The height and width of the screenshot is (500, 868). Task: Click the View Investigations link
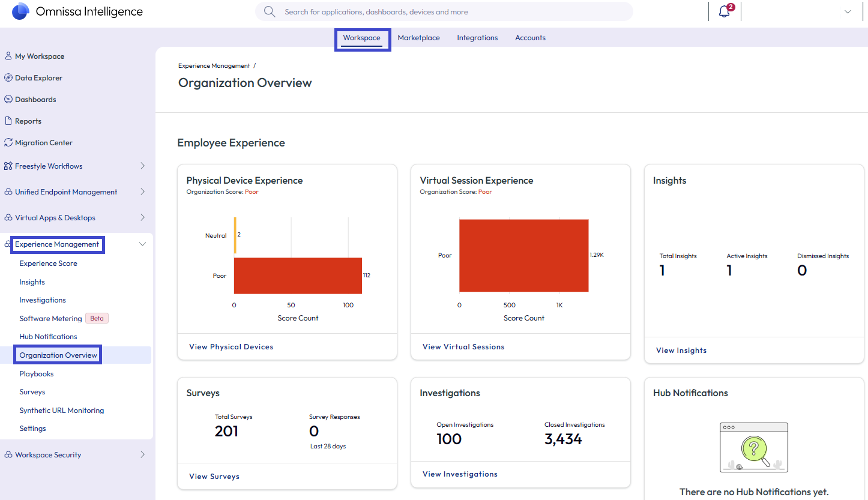coord(460,474)
